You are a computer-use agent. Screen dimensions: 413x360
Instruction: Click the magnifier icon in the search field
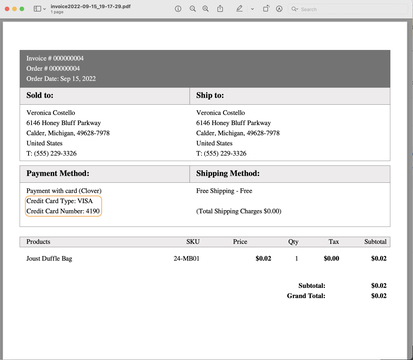pyautogui.click(x=294, y=9)
